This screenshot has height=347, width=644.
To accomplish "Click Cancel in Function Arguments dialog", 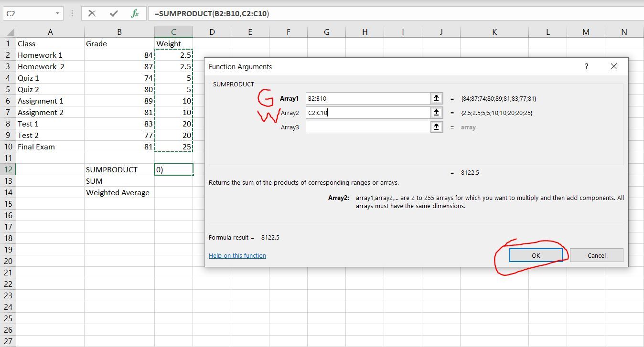I will 596,255.
